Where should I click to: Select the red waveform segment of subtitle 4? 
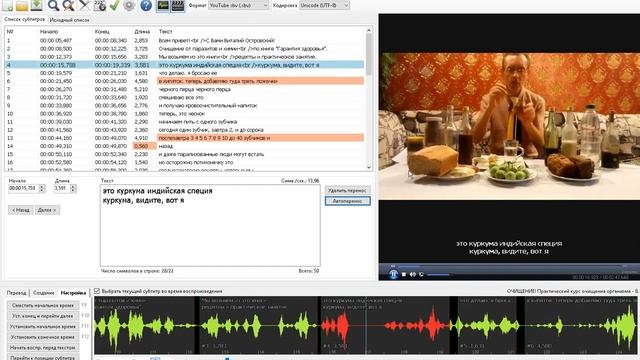(x=385, y=325)
